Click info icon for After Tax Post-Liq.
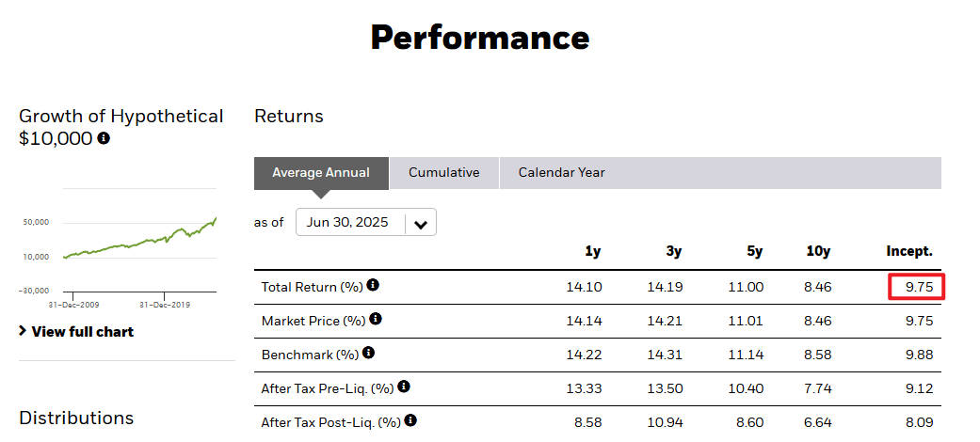This screenshot has width=980, height=442. click(410, 420)
